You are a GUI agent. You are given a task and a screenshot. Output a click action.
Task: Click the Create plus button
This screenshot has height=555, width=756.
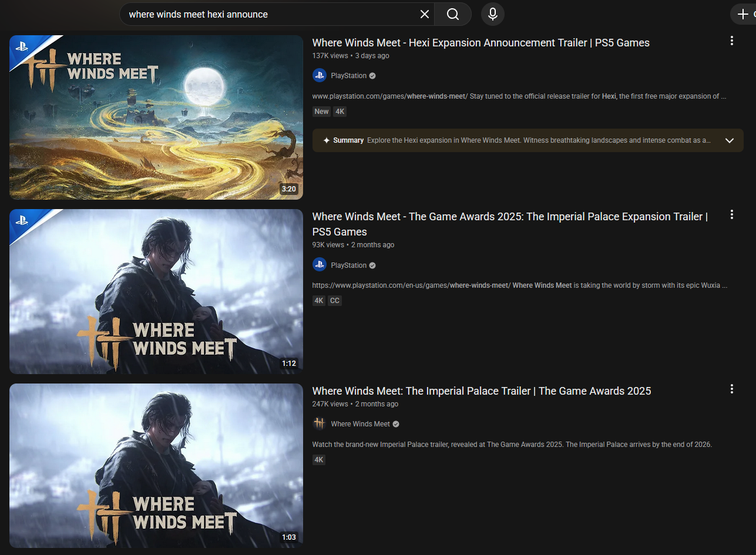point(744,14)
